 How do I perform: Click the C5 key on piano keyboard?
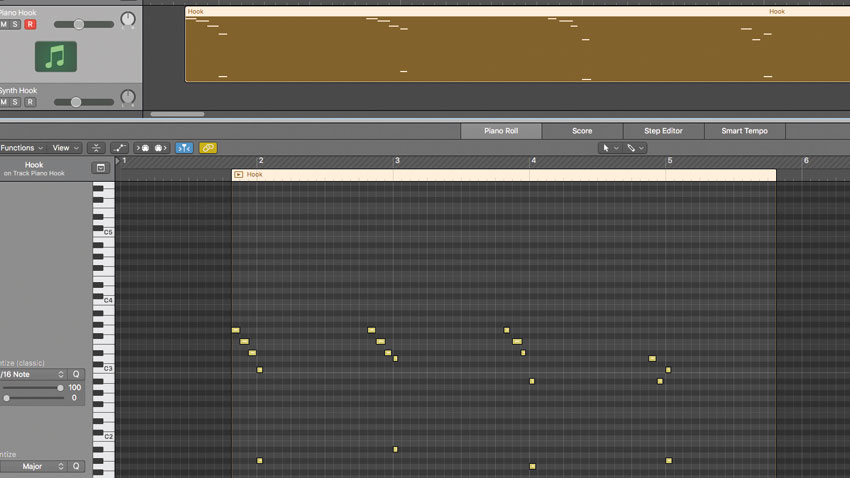pos(108,232)
